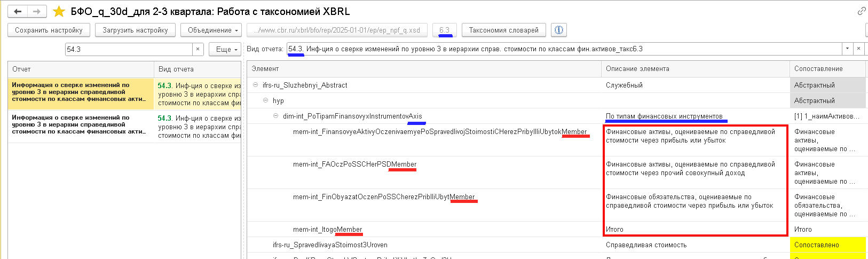868x259 pixels.
Task: Select the mem-int_ItogoMember row
Action: click(x=327, y=229)
